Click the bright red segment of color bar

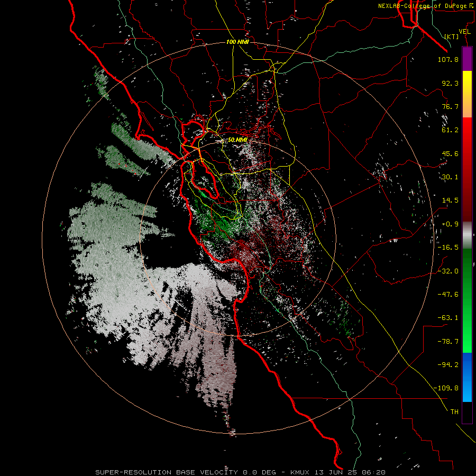point(467,131)
